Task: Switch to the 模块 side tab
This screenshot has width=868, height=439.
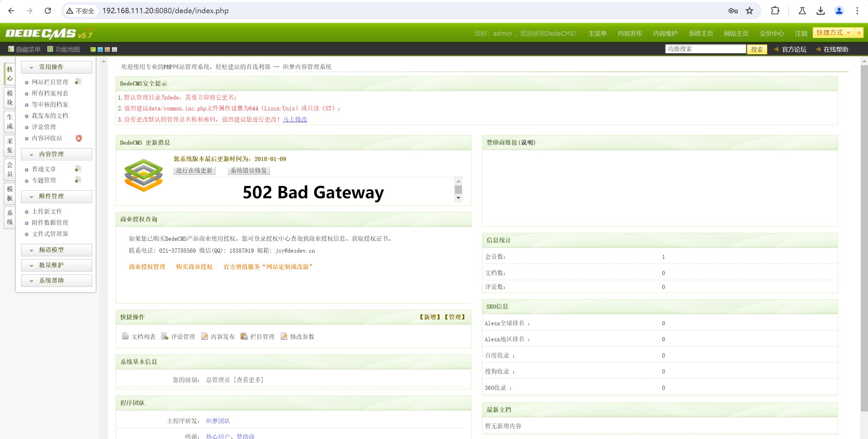Action: pos(9,98)
